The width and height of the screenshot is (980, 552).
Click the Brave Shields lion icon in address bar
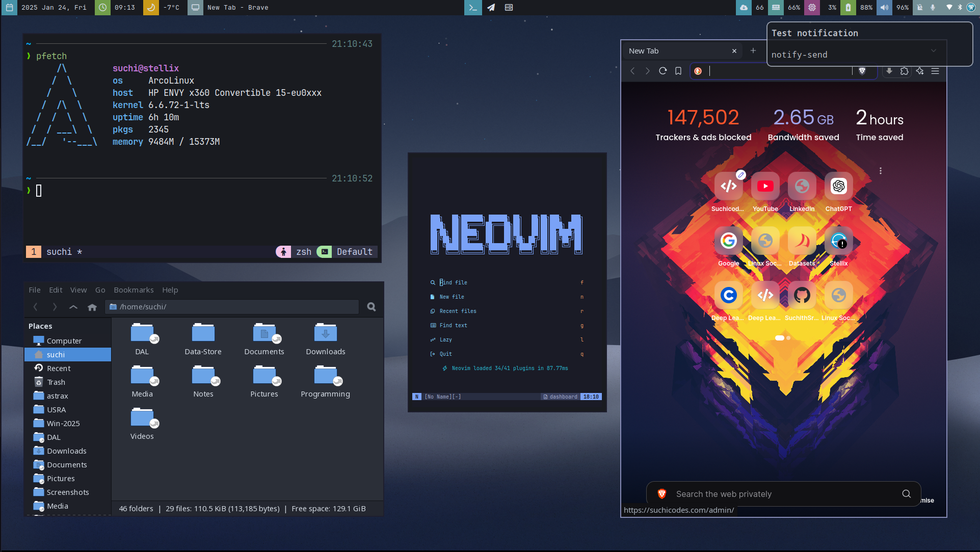click(862, 71)
